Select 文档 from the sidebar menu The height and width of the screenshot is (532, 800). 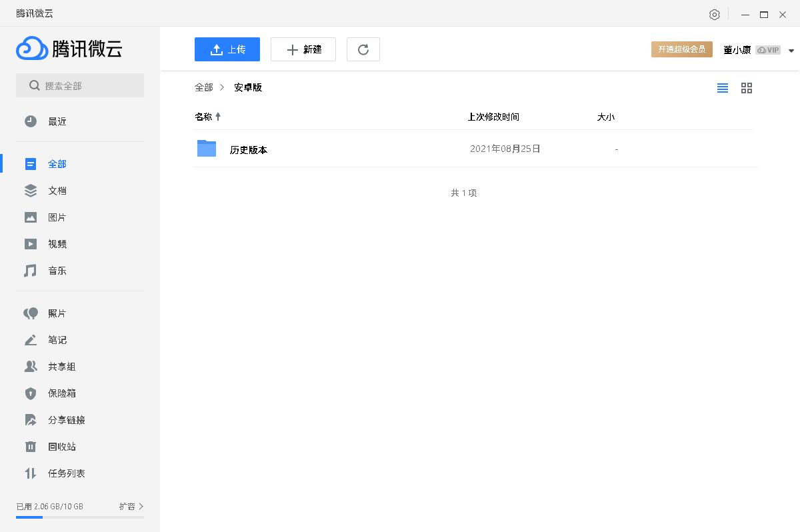coord(57,190)
